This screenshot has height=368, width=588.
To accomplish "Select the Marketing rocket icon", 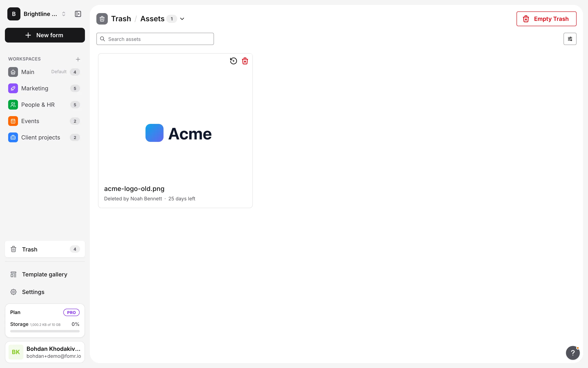I will (13, 88).
